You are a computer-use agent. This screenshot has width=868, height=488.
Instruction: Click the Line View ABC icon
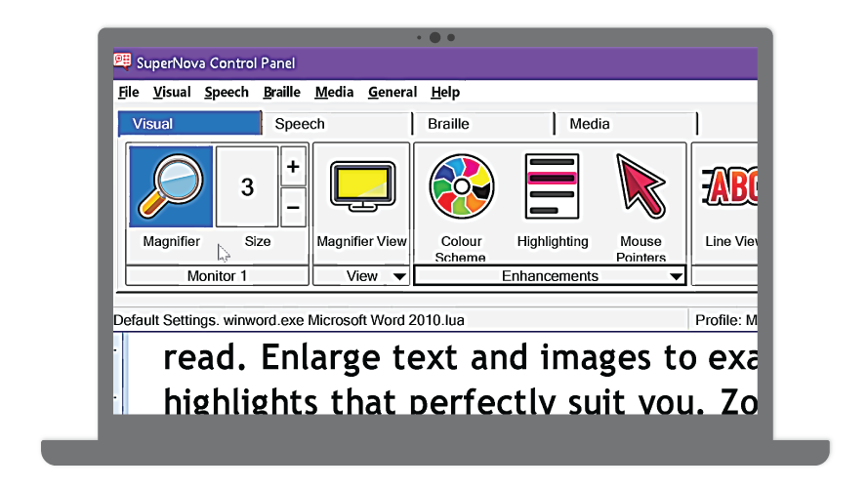pos(730,186)
